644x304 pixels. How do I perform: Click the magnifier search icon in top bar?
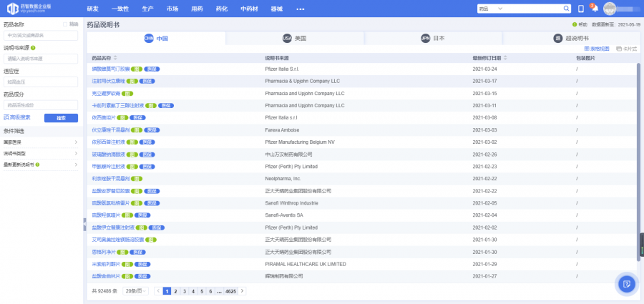(566, 9)
